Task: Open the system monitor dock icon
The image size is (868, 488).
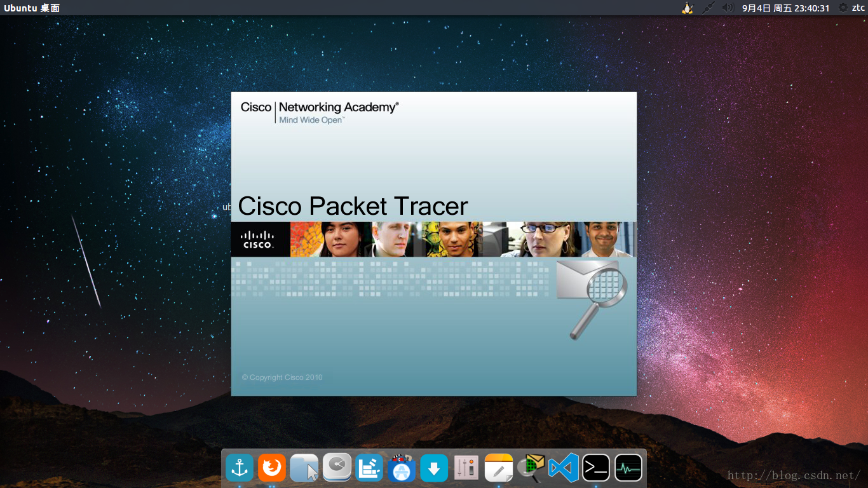Action: click(628, 468)
